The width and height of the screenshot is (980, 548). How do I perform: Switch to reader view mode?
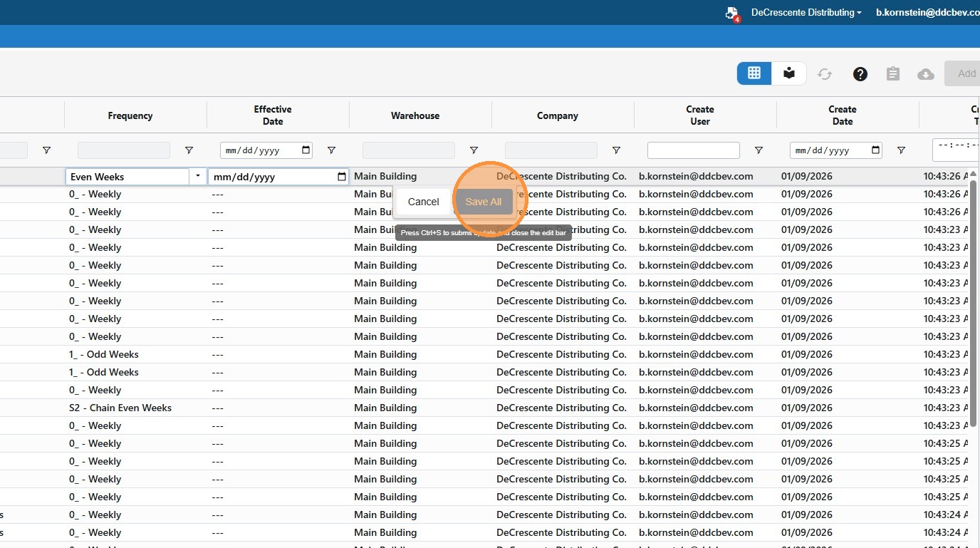[789, 73]
